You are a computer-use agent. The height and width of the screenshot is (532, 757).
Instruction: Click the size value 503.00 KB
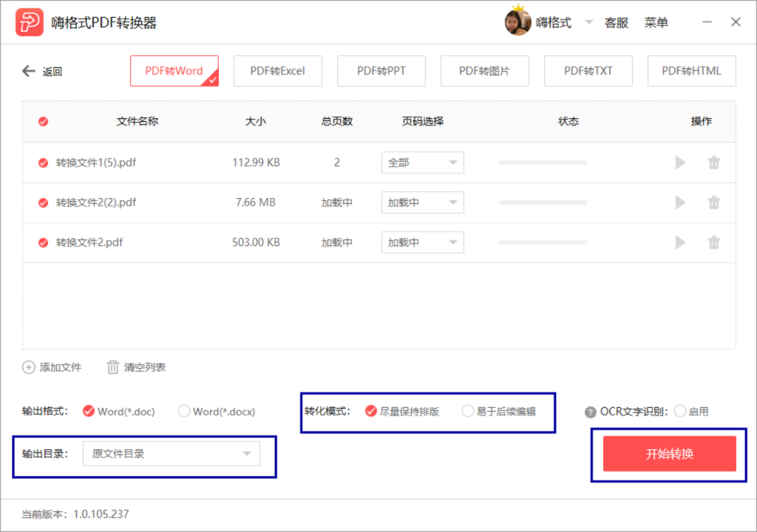(256, 242)
